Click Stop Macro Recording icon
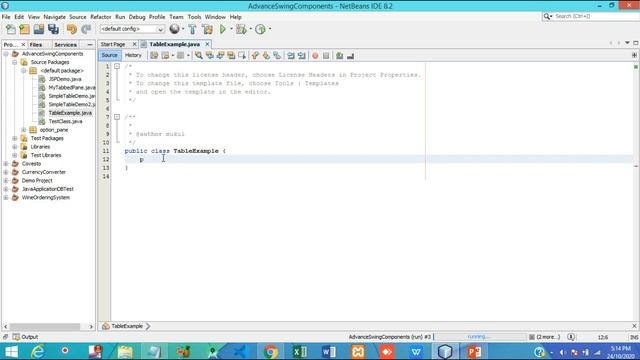This screenshot has height=360, width=640. coord(326,56)
